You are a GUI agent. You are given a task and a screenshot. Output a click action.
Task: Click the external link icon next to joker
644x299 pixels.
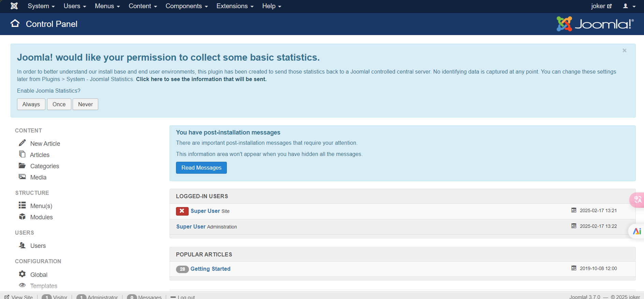pyautogui.click(x=610, y=6)
